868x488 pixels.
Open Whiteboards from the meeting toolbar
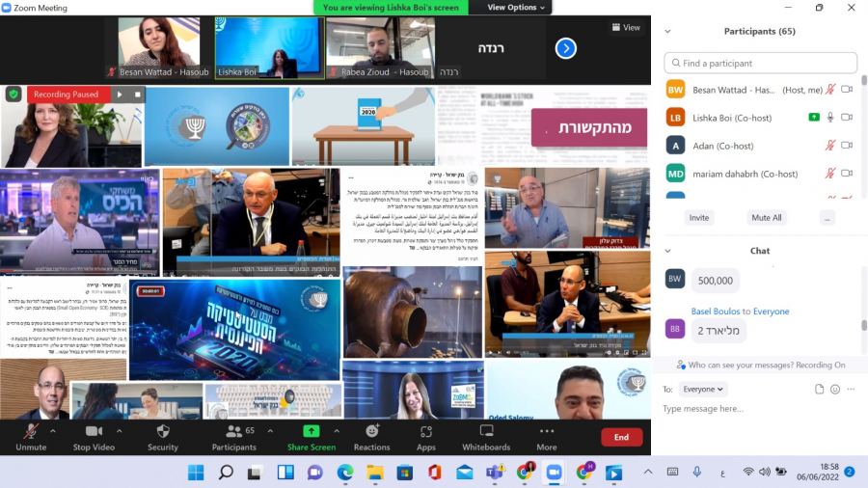tap(486, 431)
